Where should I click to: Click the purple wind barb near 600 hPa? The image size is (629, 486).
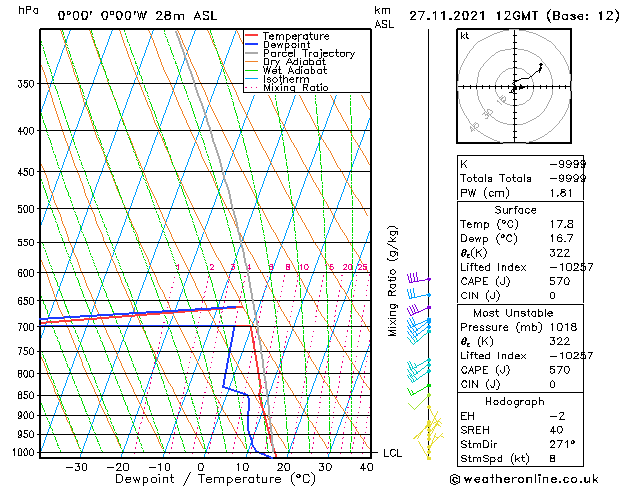tap(418, 277)
